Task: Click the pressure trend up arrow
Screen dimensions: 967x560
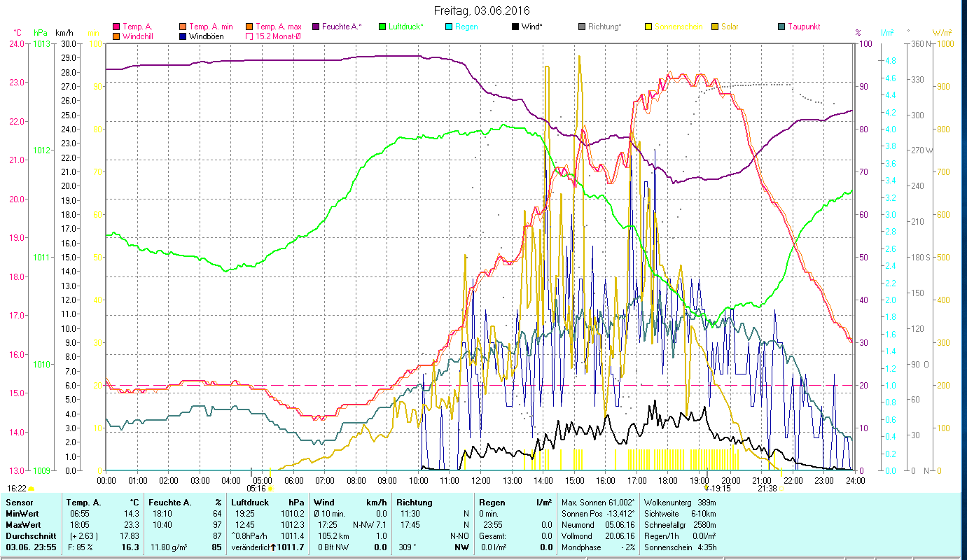Action: click(273, 547)
